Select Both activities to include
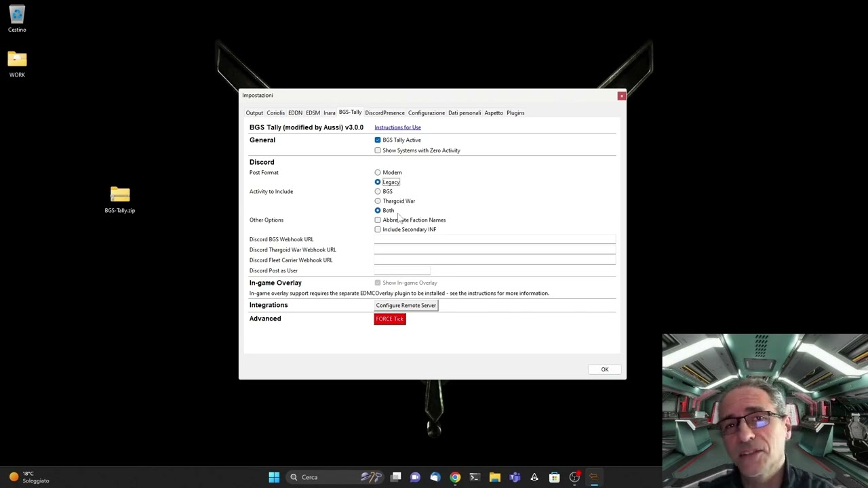Screen dimensions: 868x488 pos(378,211)
